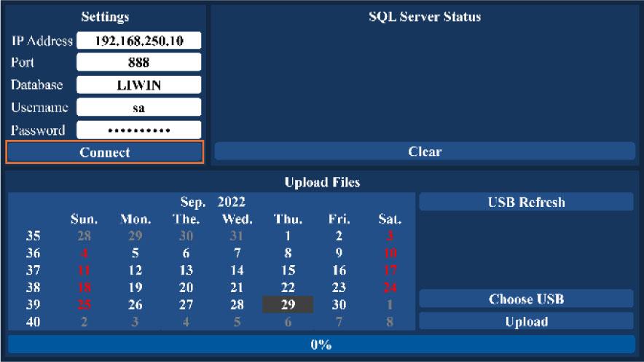Select September 1 on the calendar
The height and width of the screenshot is (362, 644).
(288, 236)
